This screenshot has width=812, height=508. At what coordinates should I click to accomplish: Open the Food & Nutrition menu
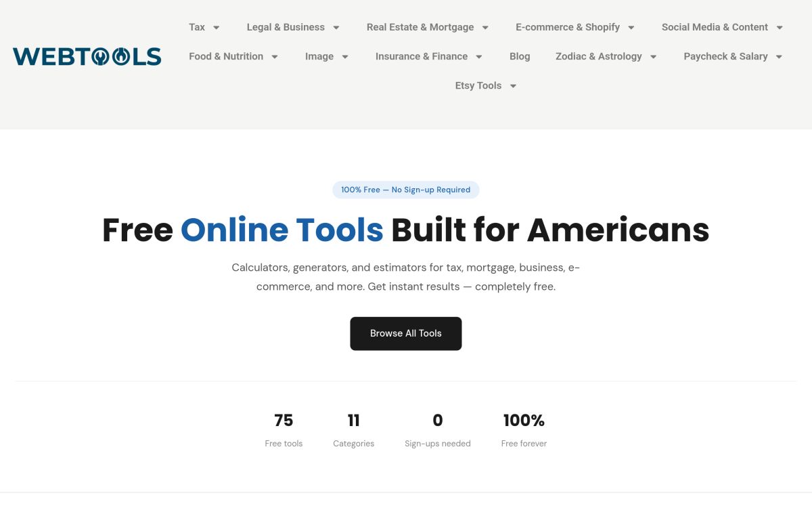pos(226,56)
